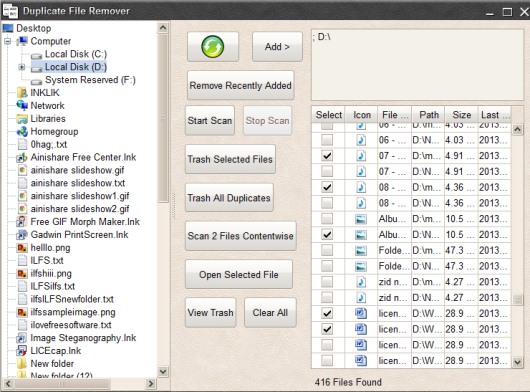This screenshot has width=530, height=392.
Task: Click the Desktop icon in tree
Action: click(x=8, y=28)
